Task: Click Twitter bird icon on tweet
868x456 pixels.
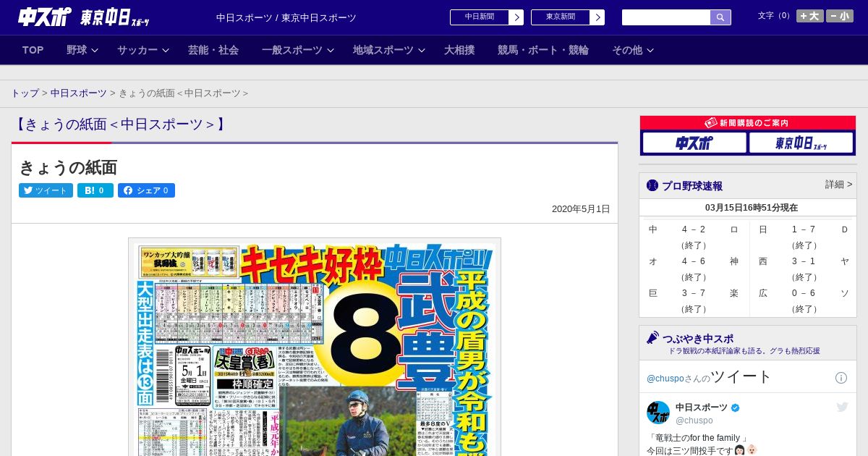Action: click(842, 407)
